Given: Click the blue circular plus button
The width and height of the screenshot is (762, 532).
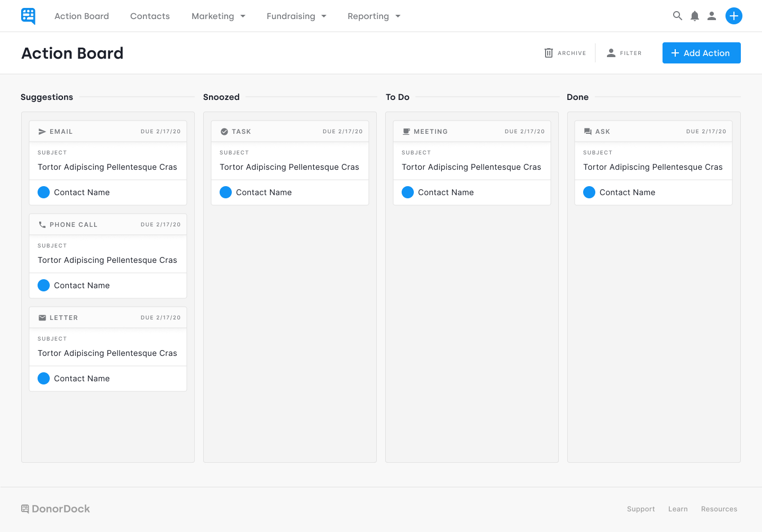Looking at the screenshot, I should coord(733,16).
